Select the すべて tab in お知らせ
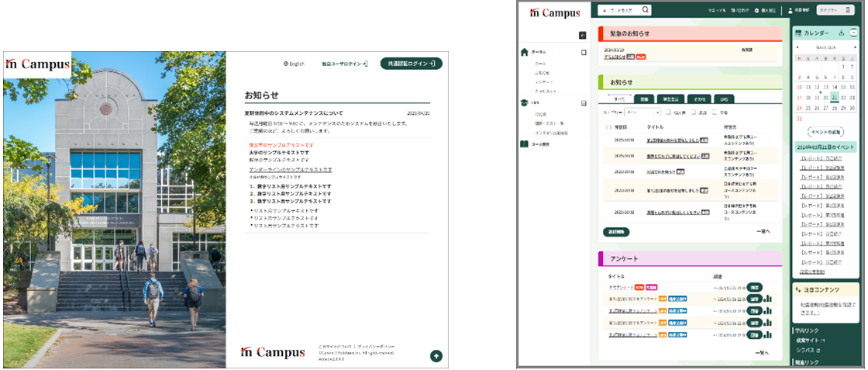Viewport: 868px width, 370px height. (619, 99)
